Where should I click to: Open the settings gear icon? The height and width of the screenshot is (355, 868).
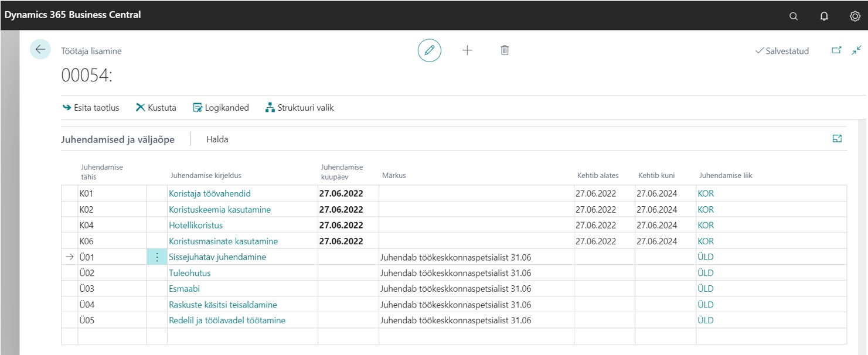[855, 16]
